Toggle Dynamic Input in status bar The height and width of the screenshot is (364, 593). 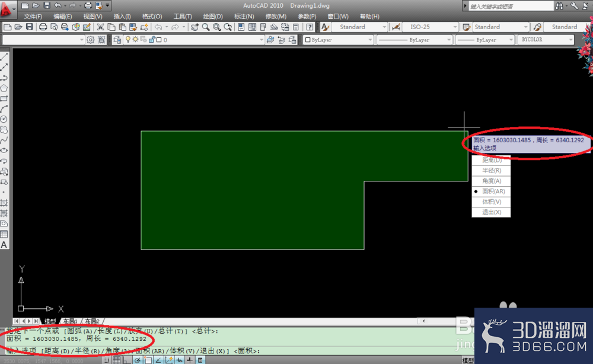coord(179,360)
